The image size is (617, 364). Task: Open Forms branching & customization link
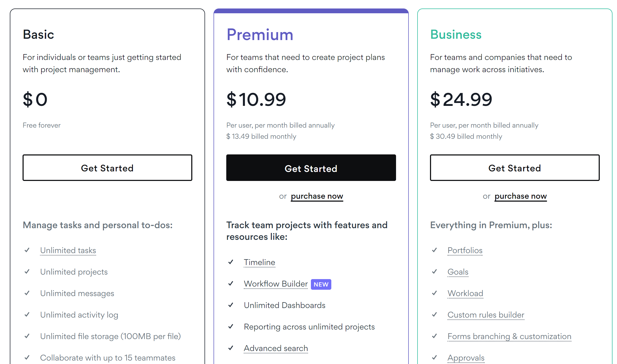coord(509,336)
